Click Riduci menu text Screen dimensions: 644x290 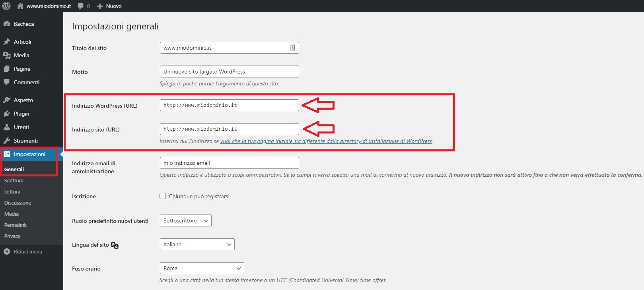click(x=28, y=251)
